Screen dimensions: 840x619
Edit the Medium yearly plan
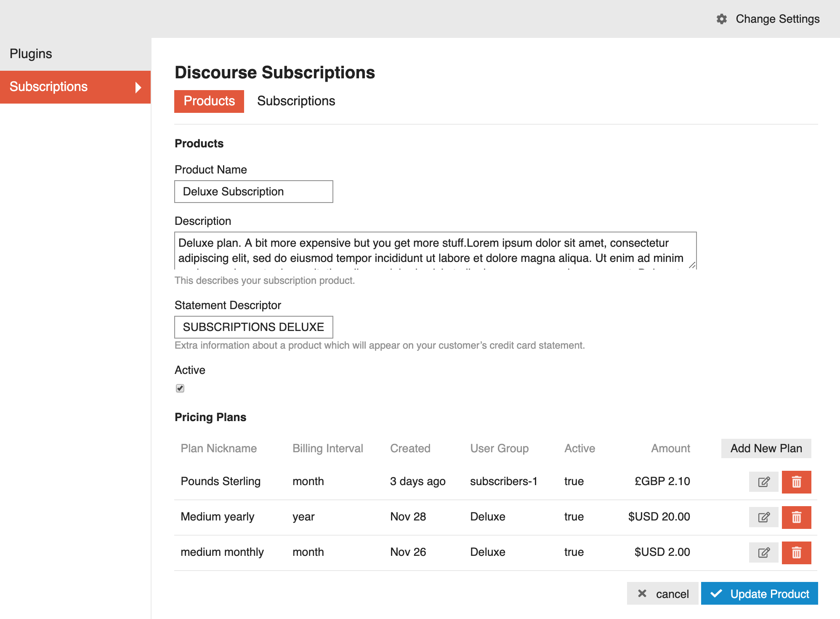click(x=763, y=517)
